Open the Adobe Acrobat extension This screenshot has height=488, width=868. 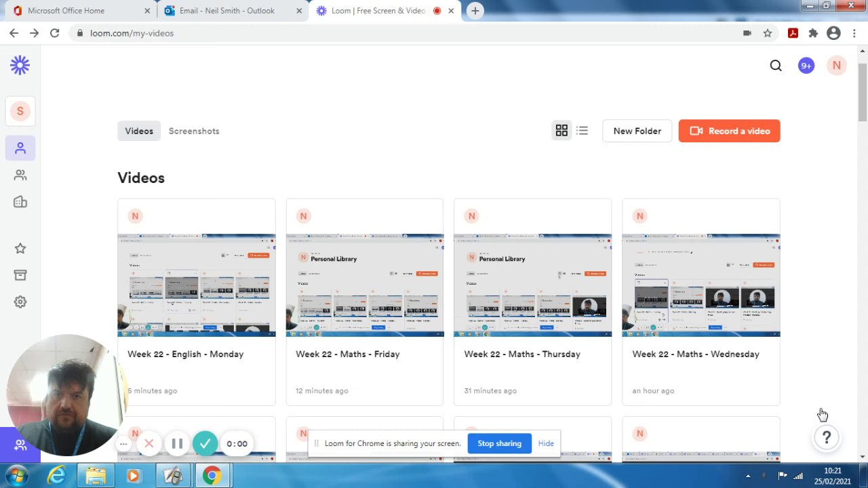[x=793, y=33]
